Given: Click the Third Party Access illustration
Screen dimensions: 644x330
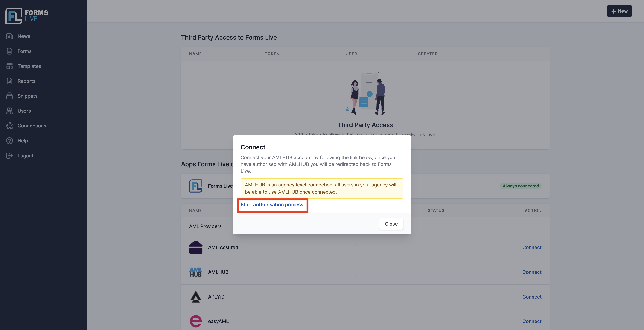Looking at the screenshot, I should pyautogui.click(x=365, y=93).
